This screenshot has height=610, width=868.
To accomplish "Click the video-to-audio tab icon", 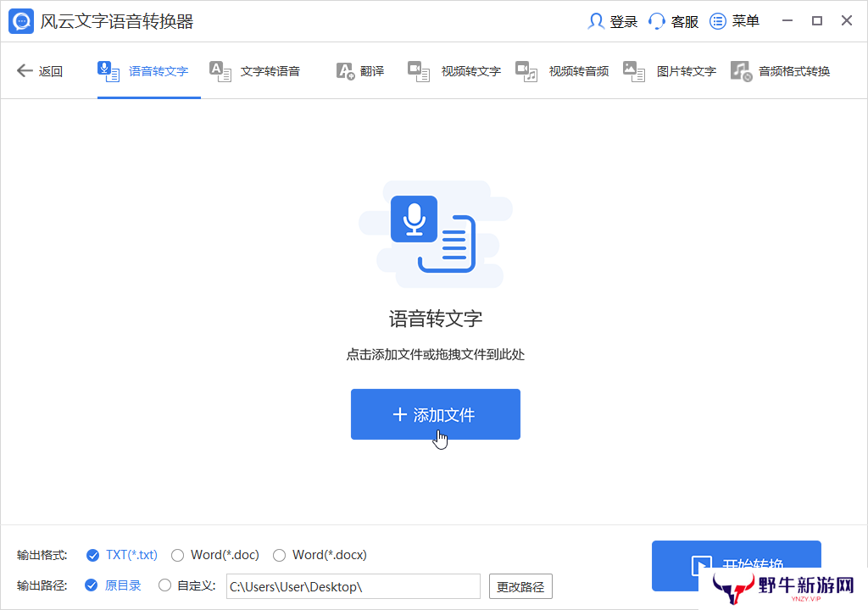I will pyautogui.click(x=526, y=71).
